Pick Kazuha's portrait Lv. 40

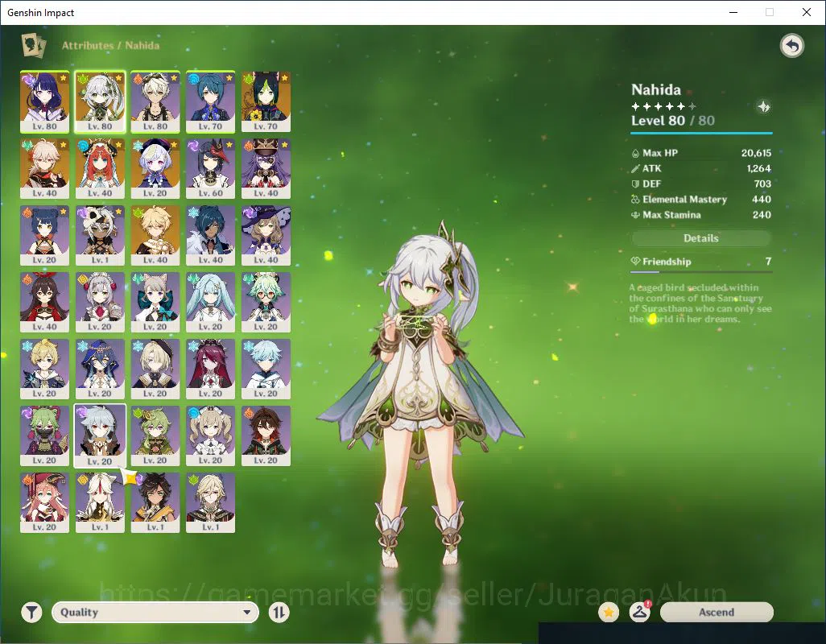coord(45,168)
